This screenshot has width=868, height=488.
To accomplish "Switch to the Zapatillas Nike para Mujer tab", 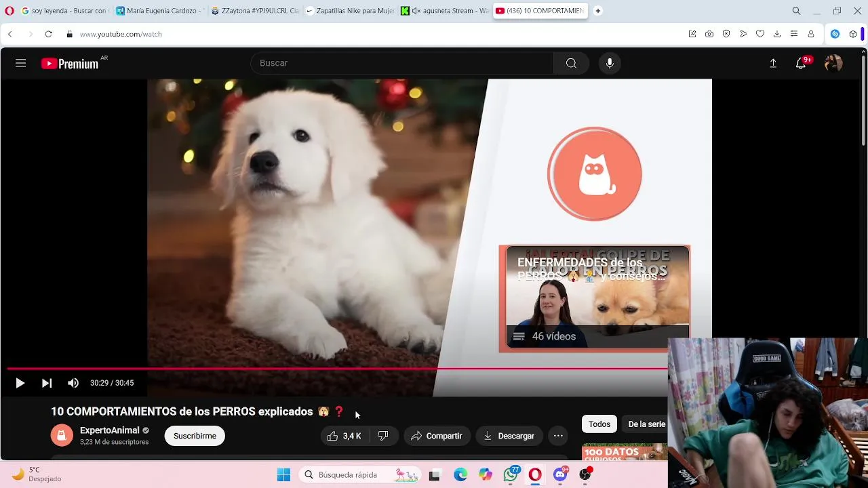I will pos(349,11).
